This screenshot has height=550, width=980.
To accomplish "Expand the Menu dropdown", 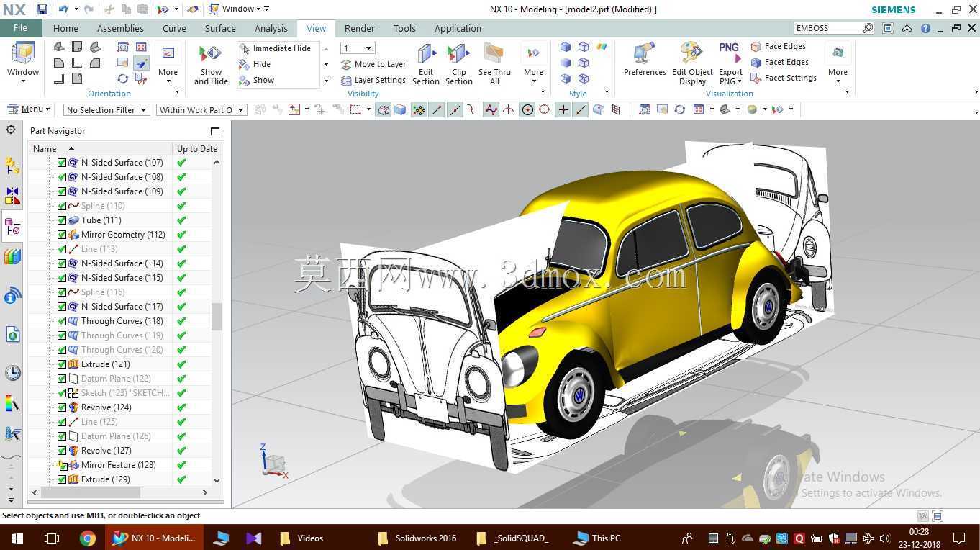I will click(29, 109).
